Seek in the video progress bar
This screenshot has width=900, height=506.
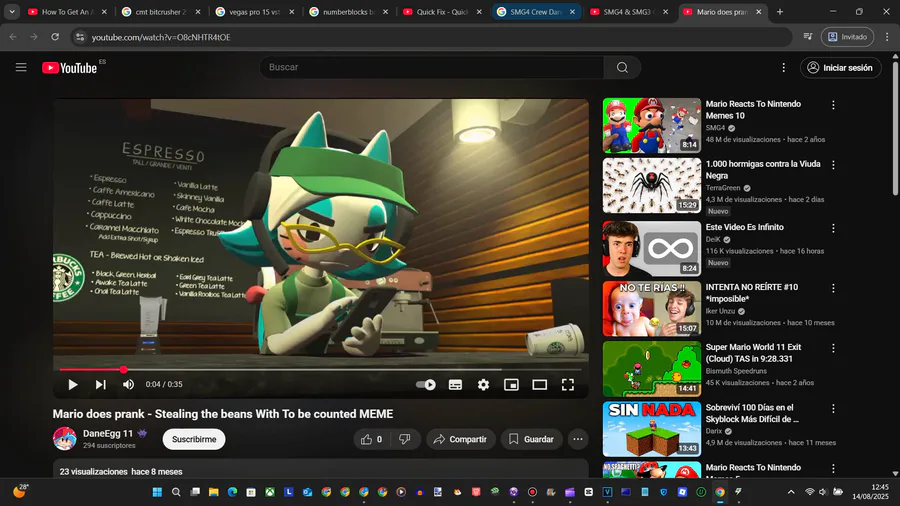321,369
